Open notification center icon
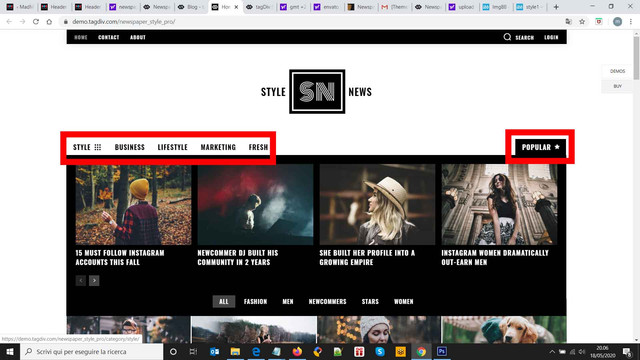Screen dimensions: 640x360 point(627,351)
